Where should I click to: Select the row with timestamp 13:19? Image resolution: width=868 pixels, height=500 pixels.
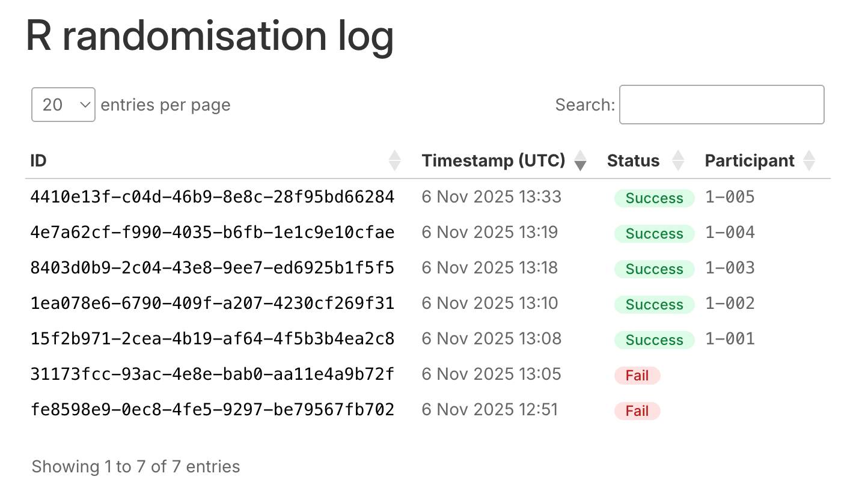point(428,232)
